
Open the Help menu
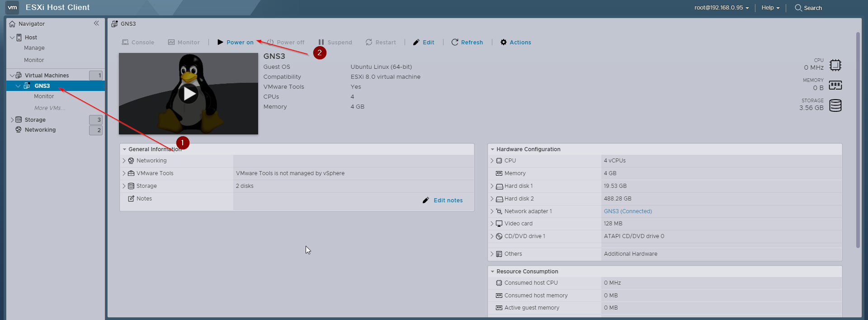coord(770,8)
